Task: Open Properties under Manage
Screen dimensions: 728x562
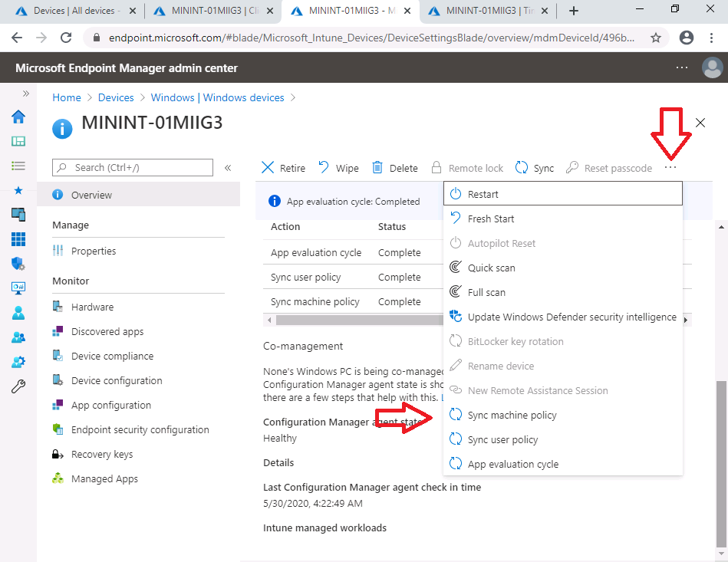Action: click(138, 251)
